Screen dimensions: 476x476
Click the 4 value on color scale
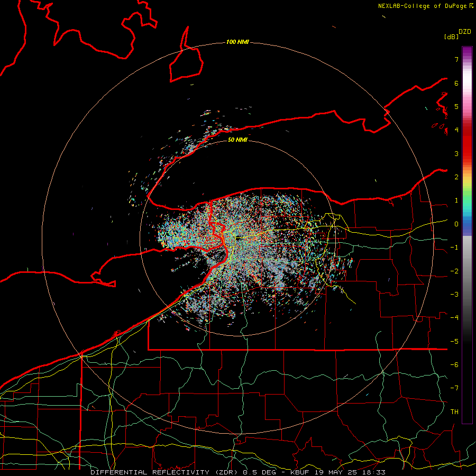pos(456,130)
